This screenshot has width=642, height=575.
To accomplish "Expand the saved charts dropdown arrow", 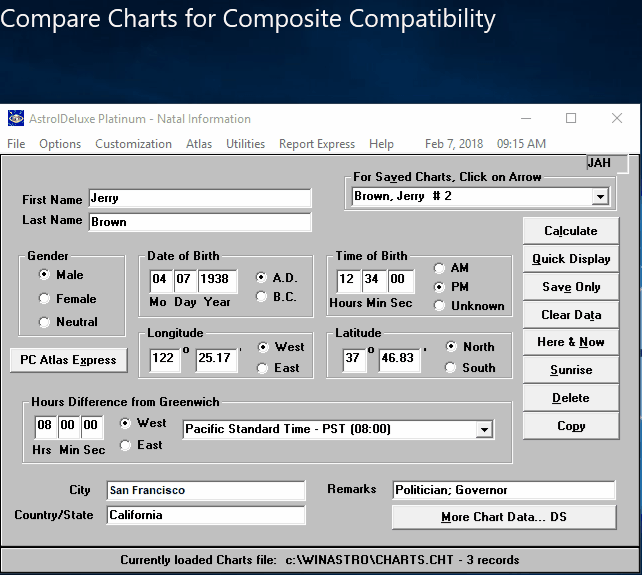I will click(x=600, y=197).
